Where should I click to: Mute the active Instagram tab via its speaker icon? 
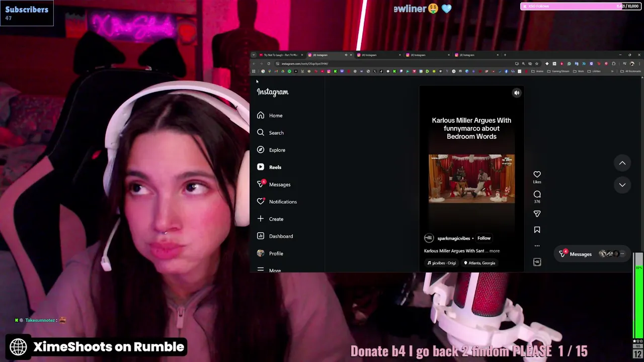346,55
